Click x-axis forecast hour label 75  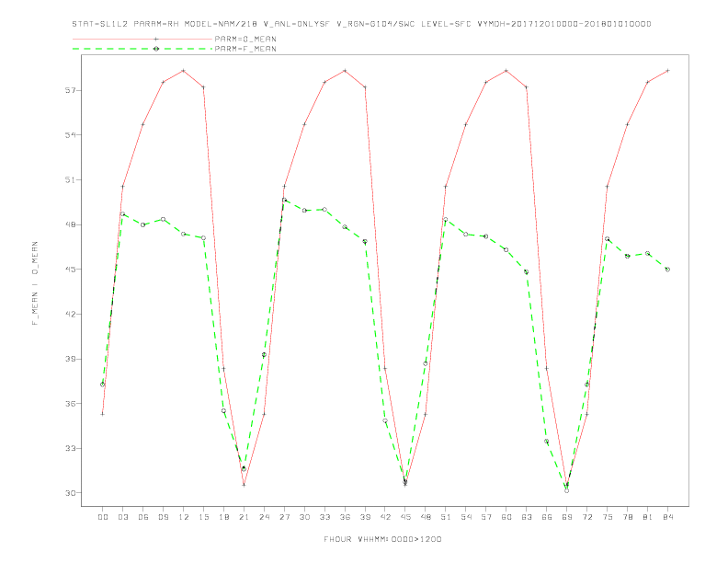pyautogui.click(x=608, y=517)
